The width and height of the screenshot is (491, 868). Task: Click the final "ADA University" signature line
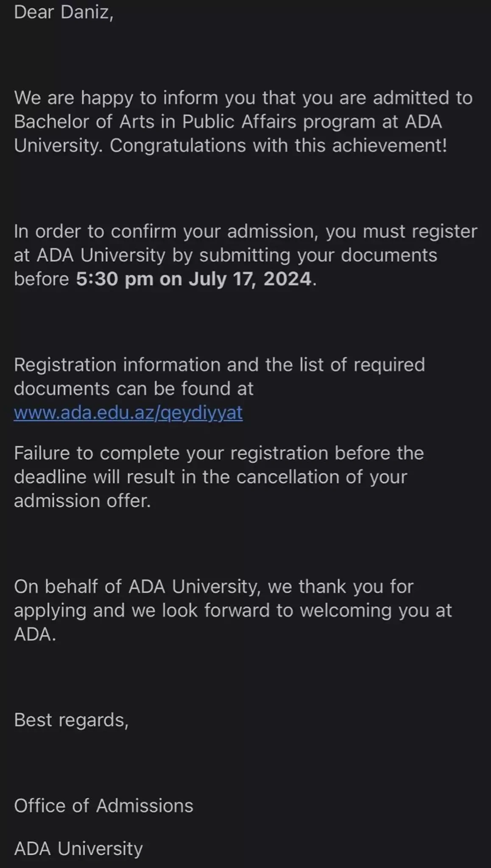click(x=78, y=849)
